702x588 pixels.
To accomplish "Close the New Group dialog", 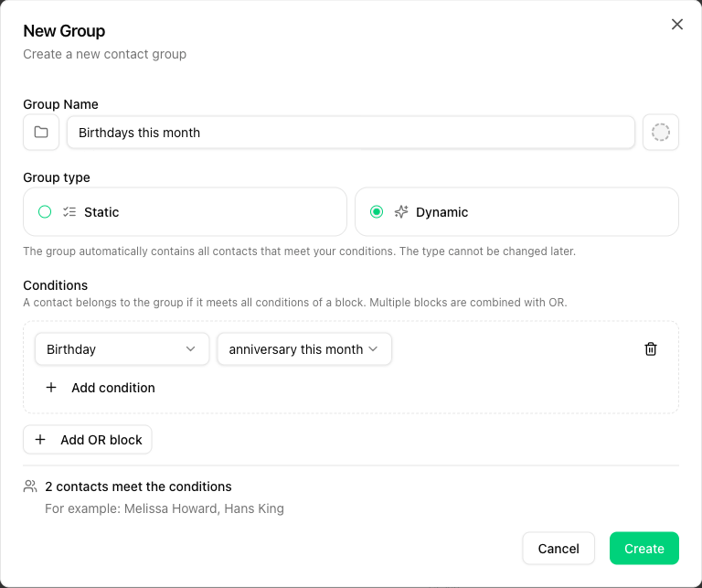I will [x=677, y=24].
